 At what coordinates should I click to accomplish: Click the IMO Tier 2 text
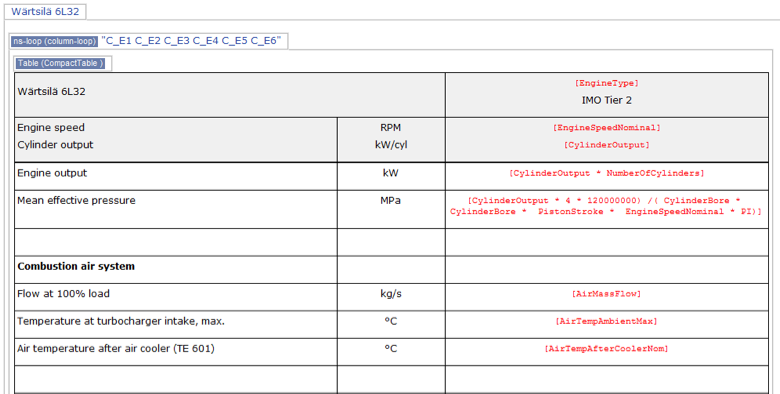point(606,100)
